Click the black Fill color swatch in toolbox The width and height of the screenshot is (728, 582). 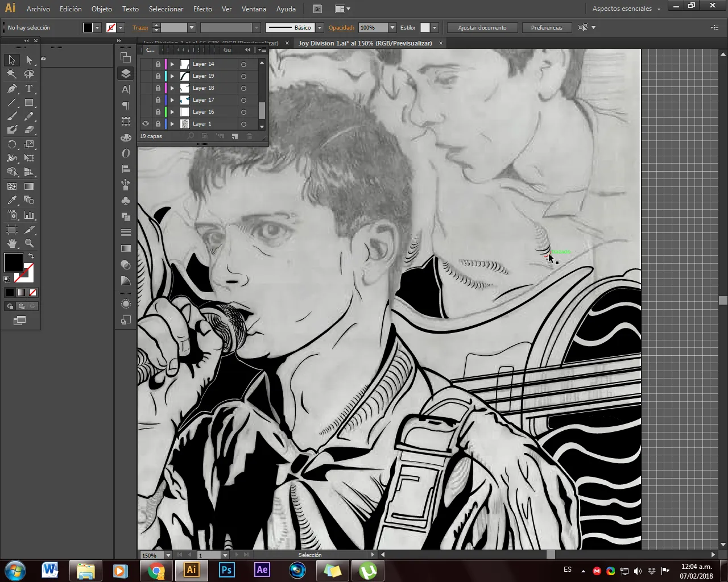tap(13, 263)
